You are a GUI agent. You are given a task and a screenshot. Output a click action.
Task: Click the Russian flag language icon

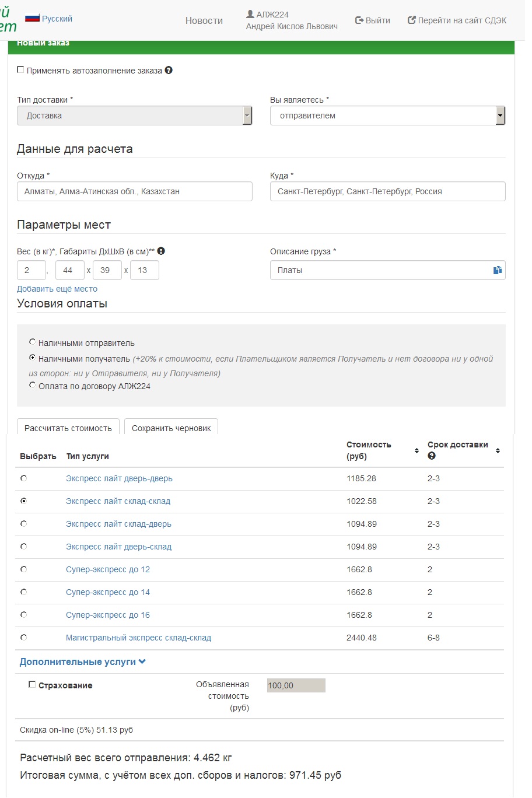click(x=32, y=19)
